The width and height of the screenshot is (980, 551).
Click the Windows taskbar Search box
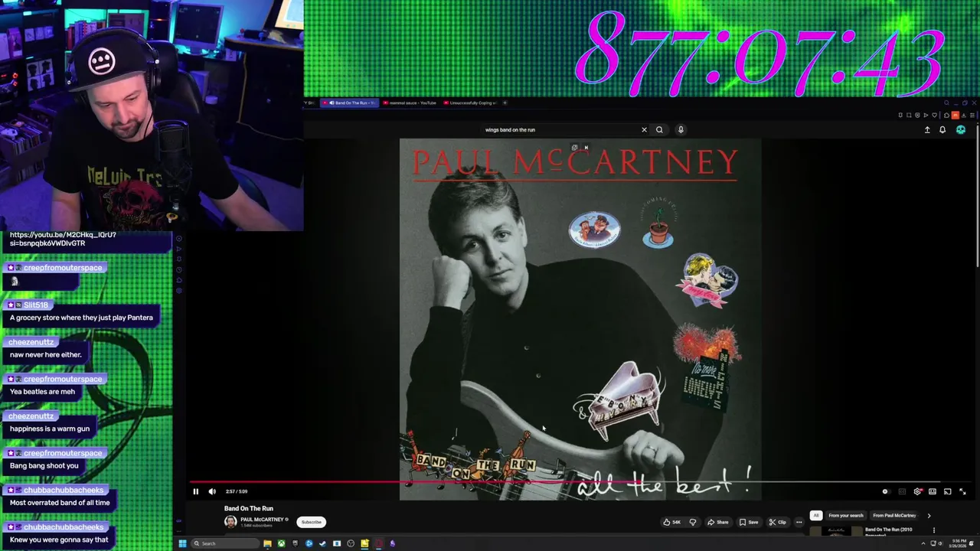click(x=225, y=543)
